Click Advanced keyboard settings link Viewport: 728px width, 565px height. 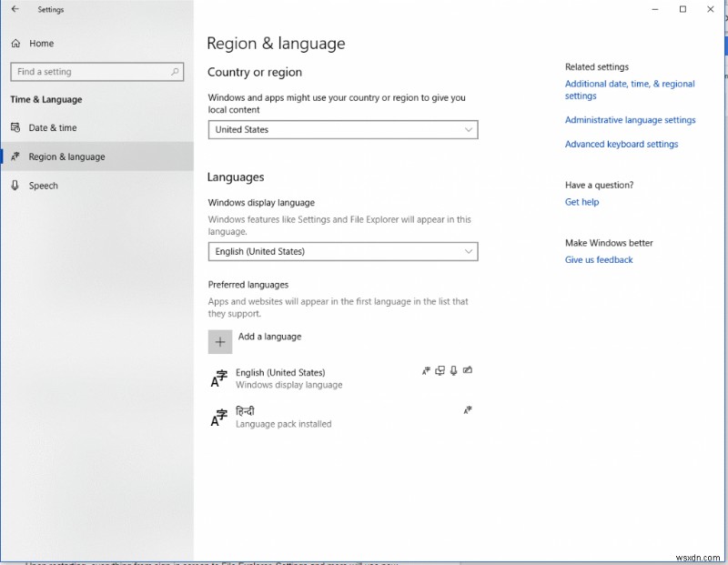[622, 144]
